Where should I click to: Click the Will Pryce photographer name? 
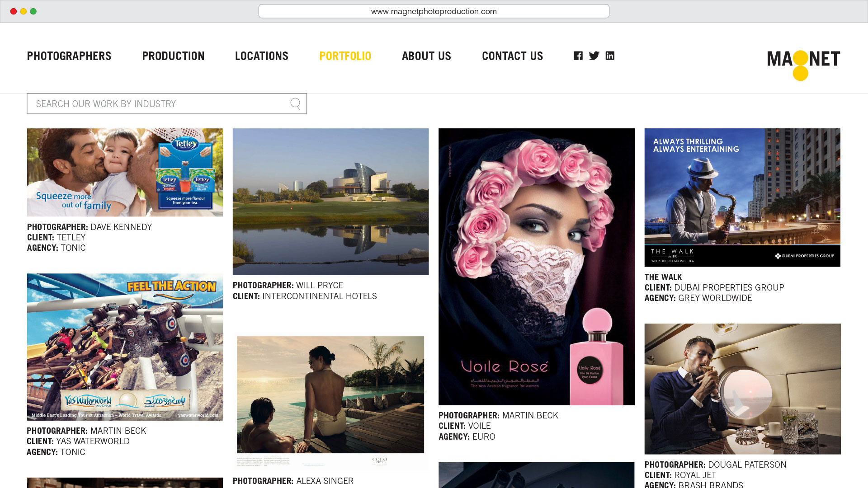pyautogui.click(x=320, y=285)
